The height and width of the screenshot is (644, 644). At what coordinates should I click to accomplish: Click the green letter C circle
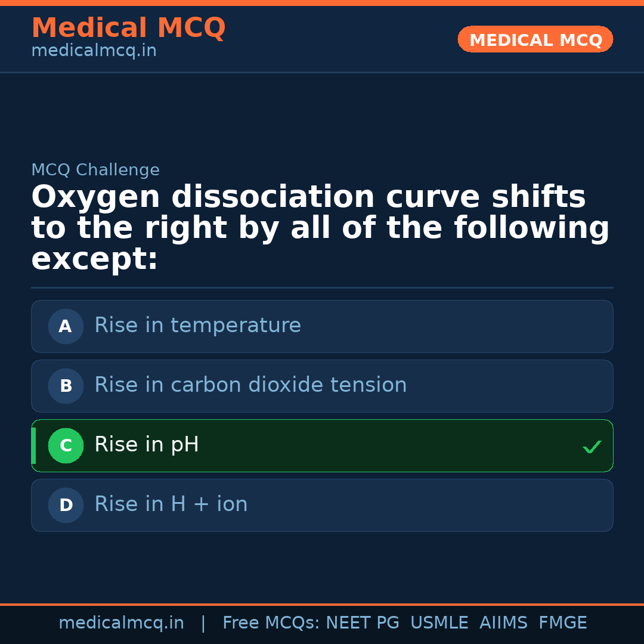point(66,445)
